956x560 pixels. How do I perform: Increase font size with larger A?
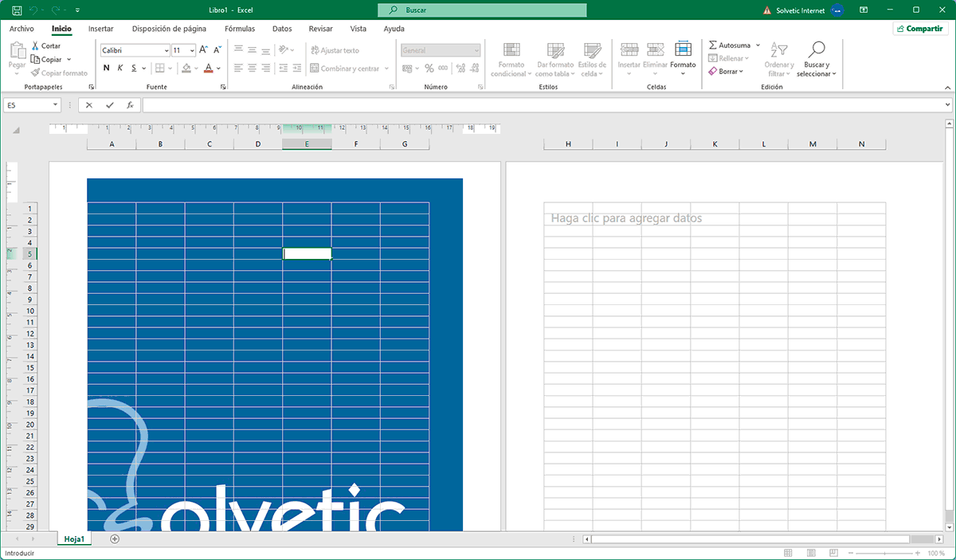click(204, 49)
